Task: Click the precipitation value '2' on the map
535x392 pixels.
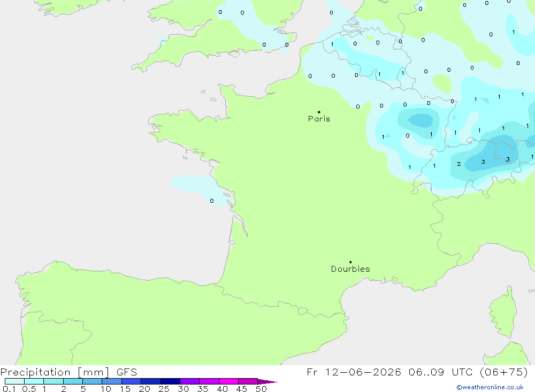Action: pyautogui.click(x=459, y=164)
